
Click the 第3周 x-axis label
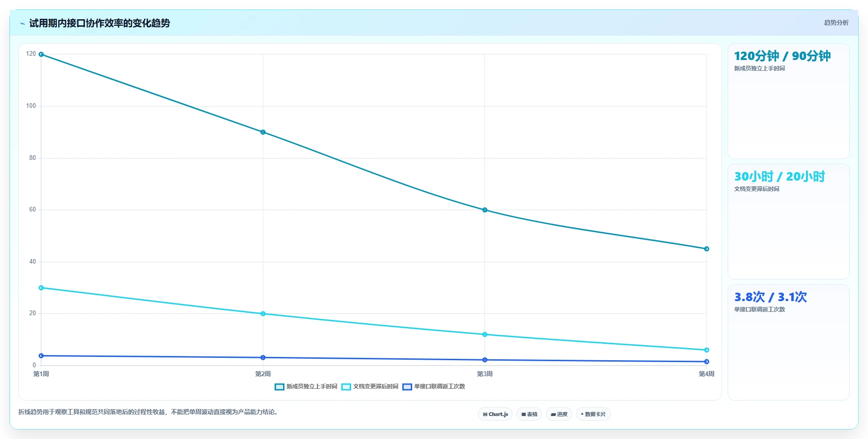(x=485, y=374)
